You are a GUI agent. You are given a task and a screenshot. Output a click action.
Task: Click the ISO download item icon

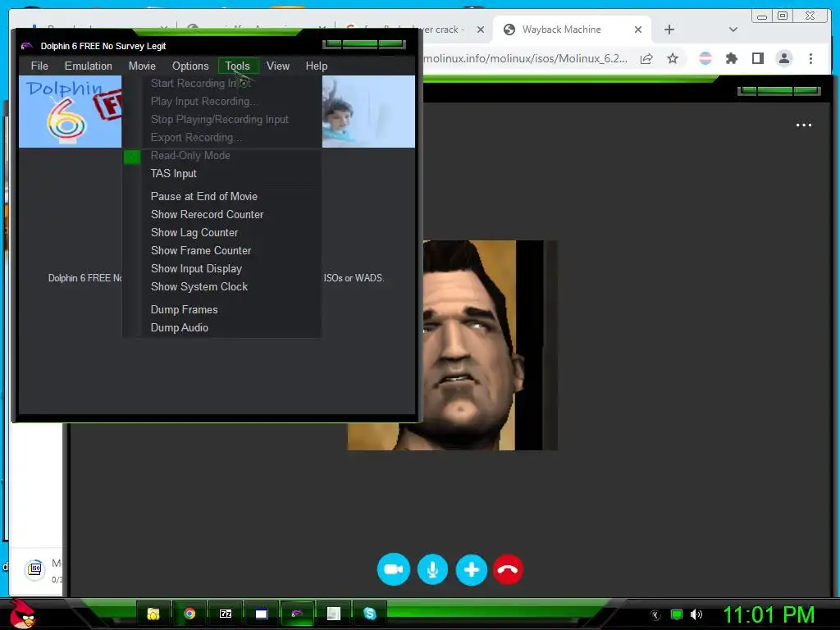pyautogui.click(x=34, y=569)
